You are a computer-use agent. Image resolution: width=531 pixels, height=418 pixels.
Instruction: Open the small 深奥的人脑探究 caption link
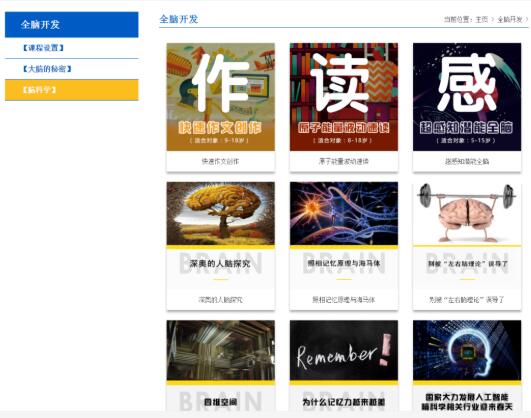[x=220, y=300]
